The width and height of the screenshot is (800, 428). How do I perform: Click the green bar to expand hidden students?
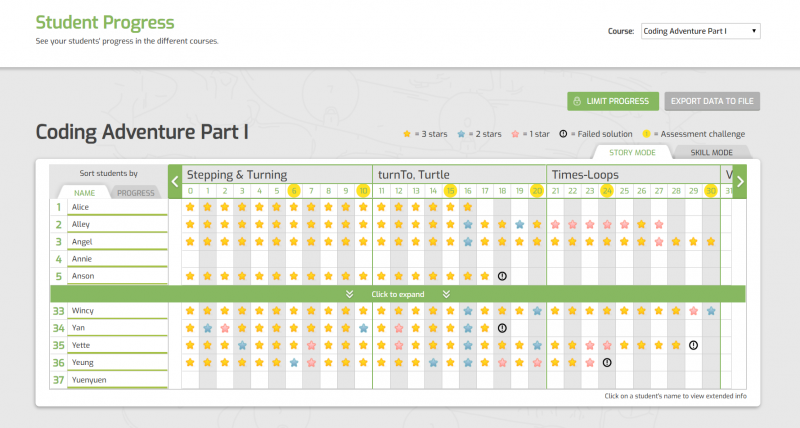(x=397, y=294)
